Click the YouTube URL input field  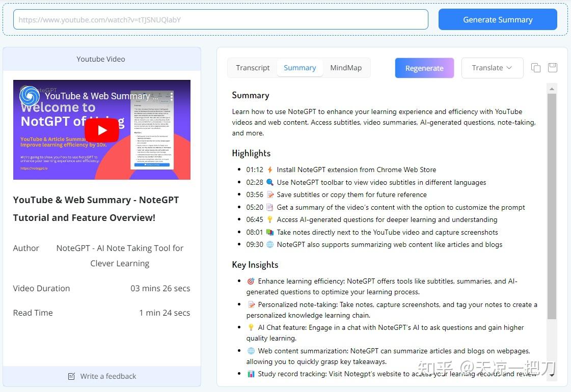(x=221, y=19)
